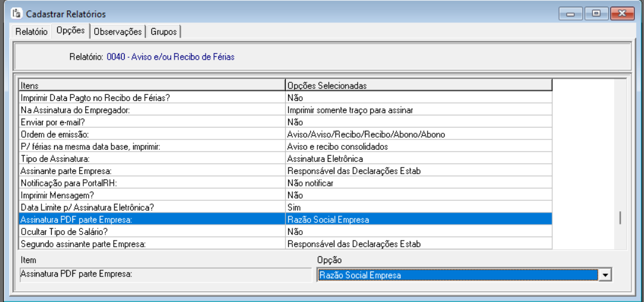Select Notificação para PortalRH item
The height and width of the screenshot is (302, 644).
pyautogui.click(x=152, y=183)
